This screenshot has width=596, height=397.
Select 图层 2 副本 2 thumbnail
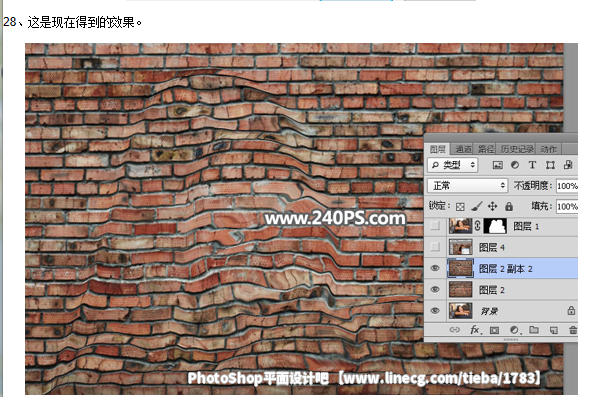(460, 268)
